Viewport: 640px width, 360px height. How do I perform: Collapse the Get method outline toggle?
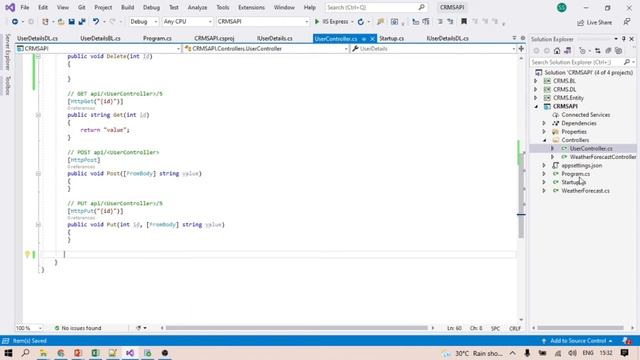(38, 115)
